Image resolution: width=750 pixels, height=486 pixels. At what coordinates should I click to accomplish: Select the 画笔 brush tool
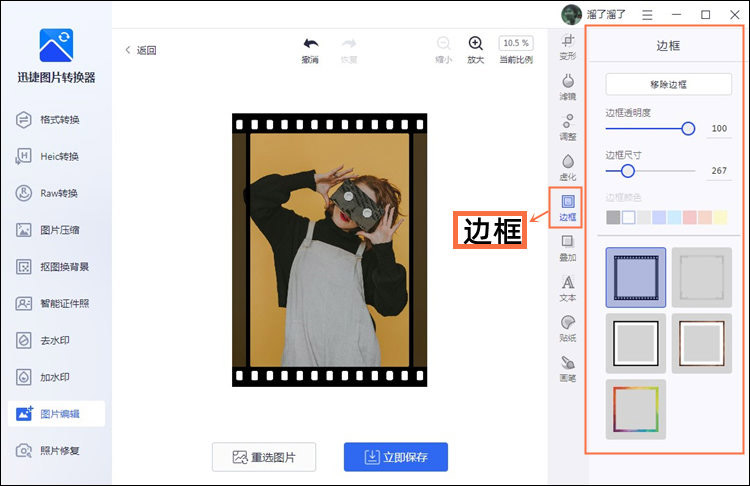[x=568, y=369]
